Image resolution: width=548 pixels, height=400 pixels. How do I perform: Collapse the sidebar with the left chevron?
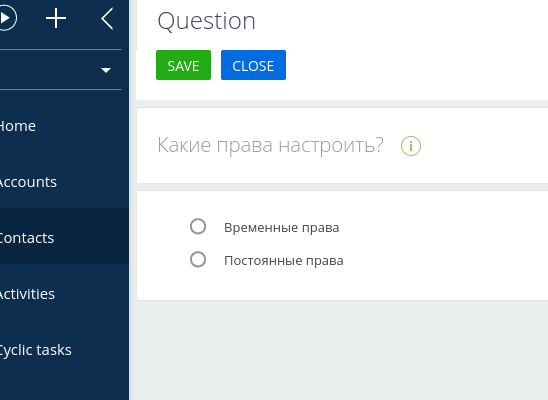[x=107, y=19]
